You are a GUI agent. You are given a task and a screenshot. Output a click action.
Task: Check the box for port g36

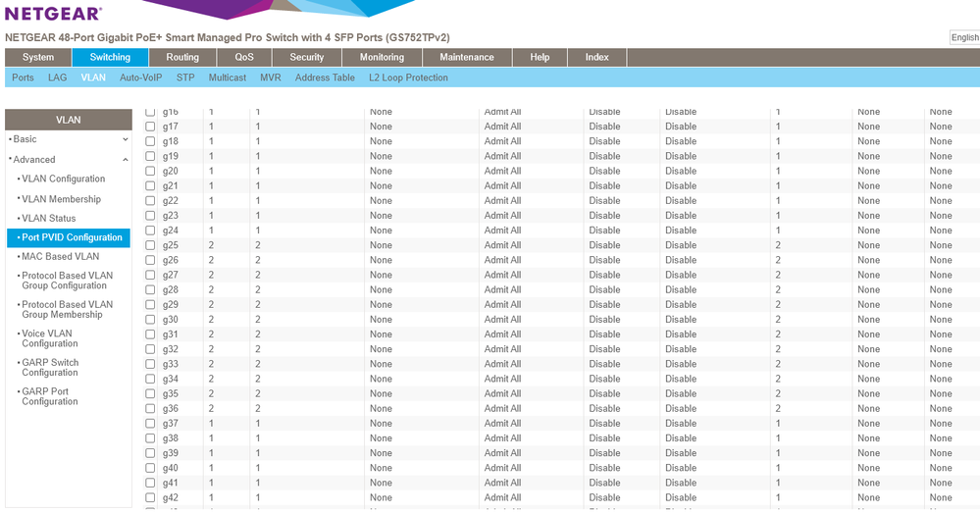(x=150, y=409)
